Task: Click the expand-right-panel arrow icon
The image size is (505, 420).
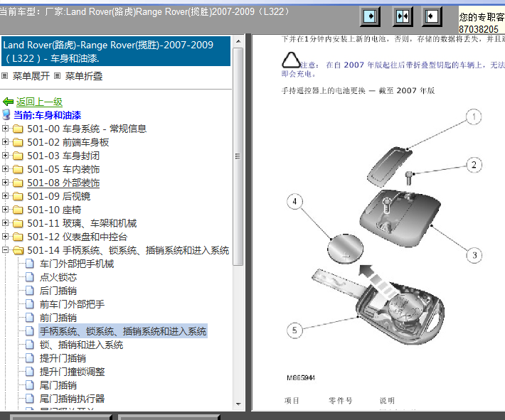Action: tap(370, 16)
